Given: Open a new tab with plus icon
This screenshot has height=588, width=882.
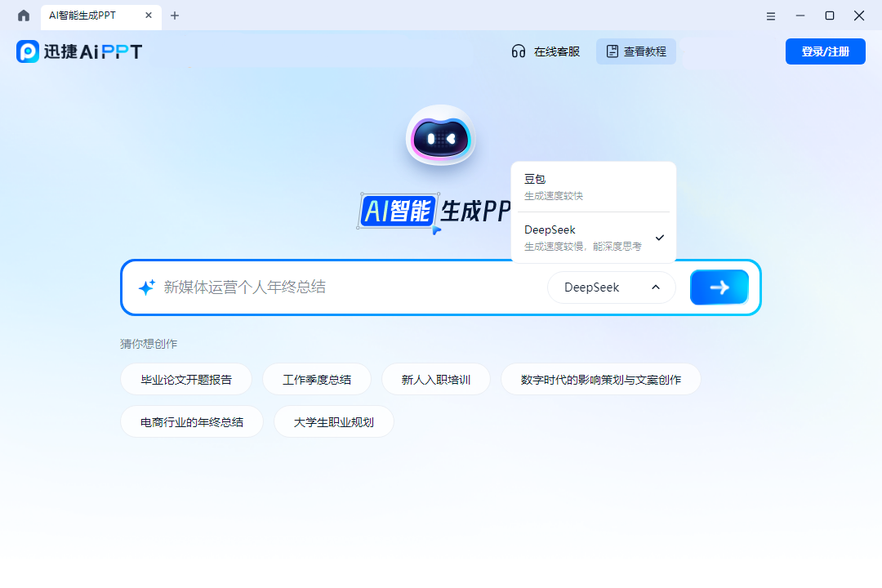Looking at the screenshot, I should (175, 16).
